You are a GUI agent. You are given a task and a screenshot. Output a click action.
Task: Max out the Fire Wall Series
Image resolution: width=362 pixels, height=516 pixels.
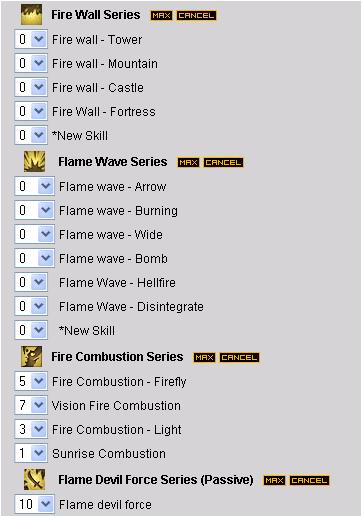(161, 15)
